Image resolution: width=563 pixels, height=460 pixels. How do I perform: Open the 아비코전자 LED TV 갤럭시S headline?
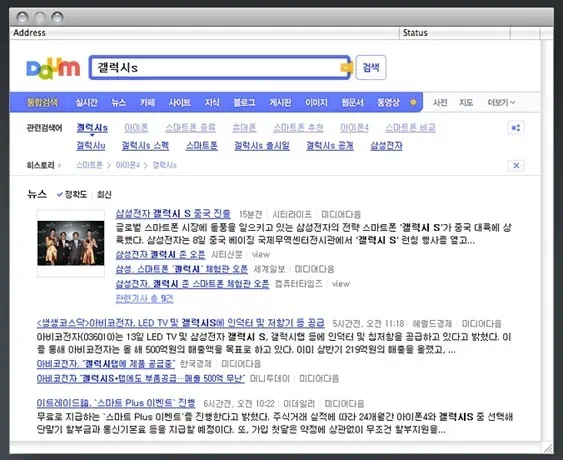click(181, 323)
